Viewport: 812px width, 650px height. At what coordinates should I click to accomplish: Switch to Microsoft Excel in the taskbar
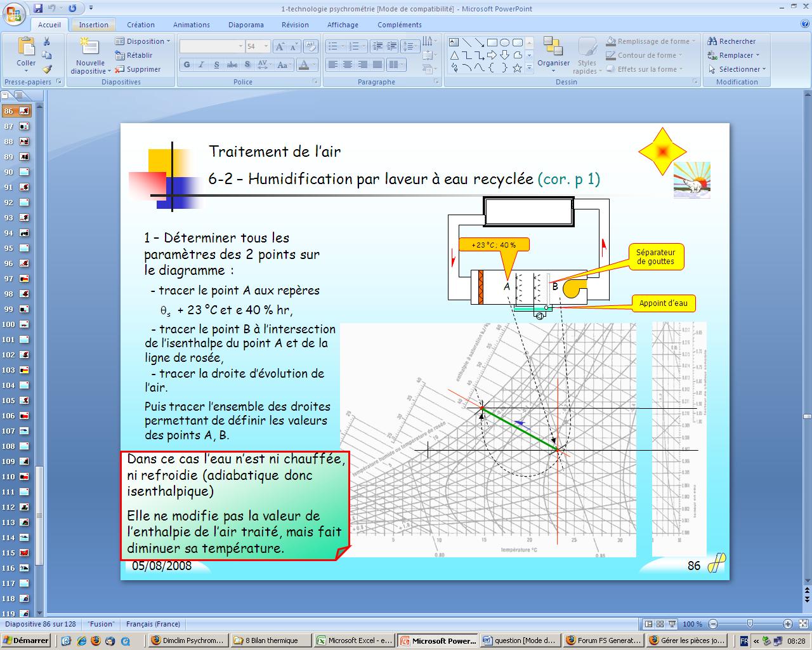[x=355, y=640]
